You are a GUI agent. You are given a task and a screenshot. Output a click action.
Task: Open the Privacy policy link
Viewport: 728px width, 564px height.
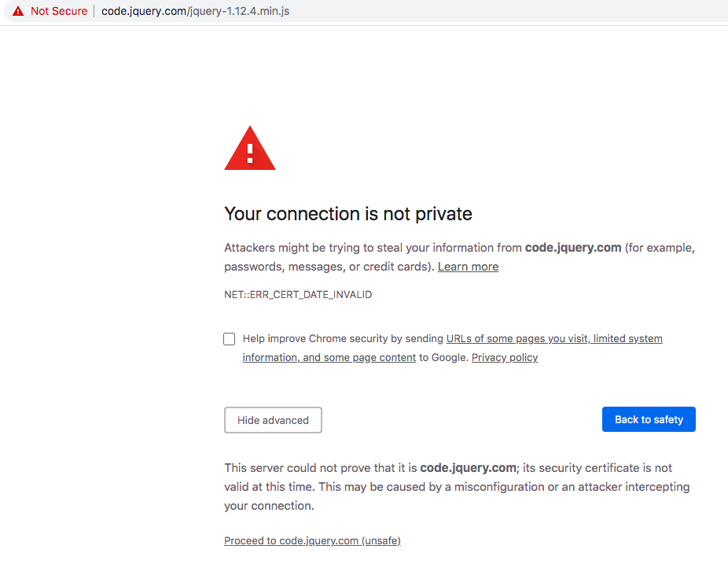click(504, 357)
